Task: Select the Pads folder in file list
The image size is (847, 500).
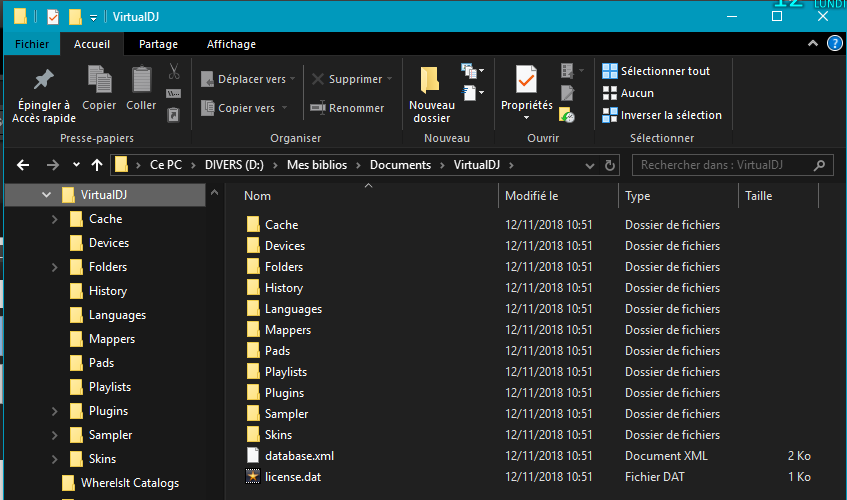Action: click(277, 351)
